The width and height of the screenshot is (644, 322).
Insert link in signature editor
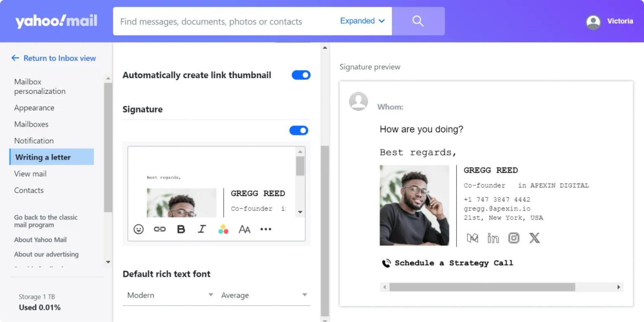click(160, 229)
